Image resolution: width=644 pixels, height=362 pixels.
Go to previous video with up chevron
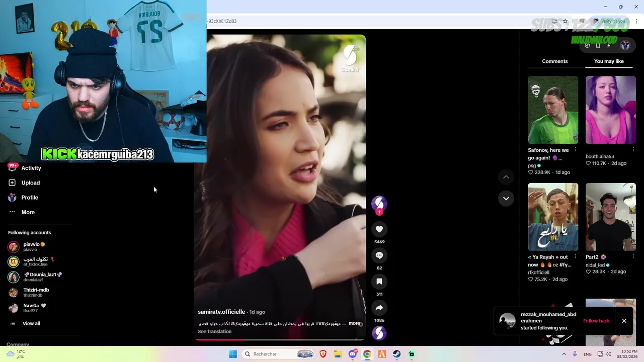506,177
